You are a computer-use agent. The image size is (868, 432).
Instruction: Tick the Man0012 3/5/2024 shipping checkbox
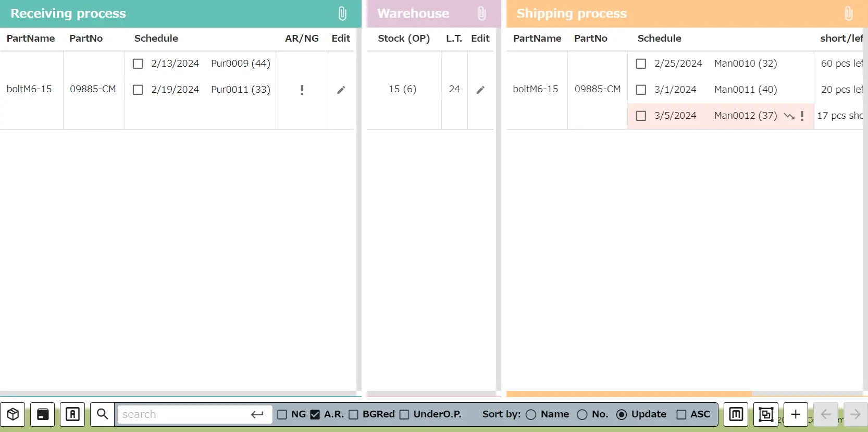click(641, 116)
